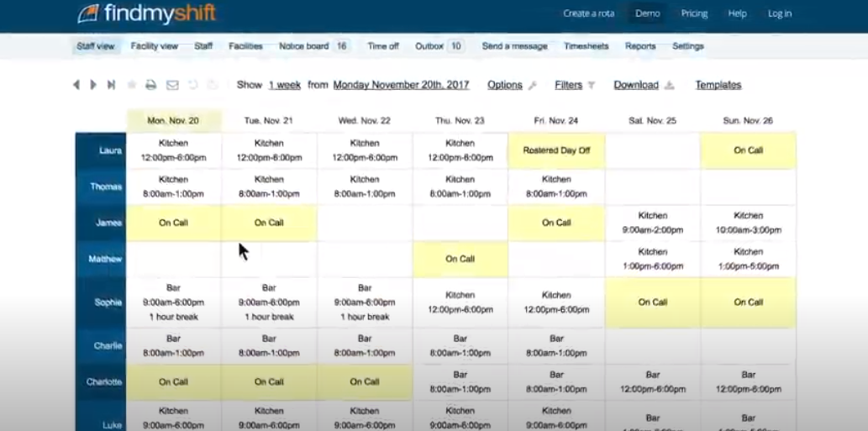Click the star icon in toolbar
Screen dimensions: 868x431
[x=131, y=85]
